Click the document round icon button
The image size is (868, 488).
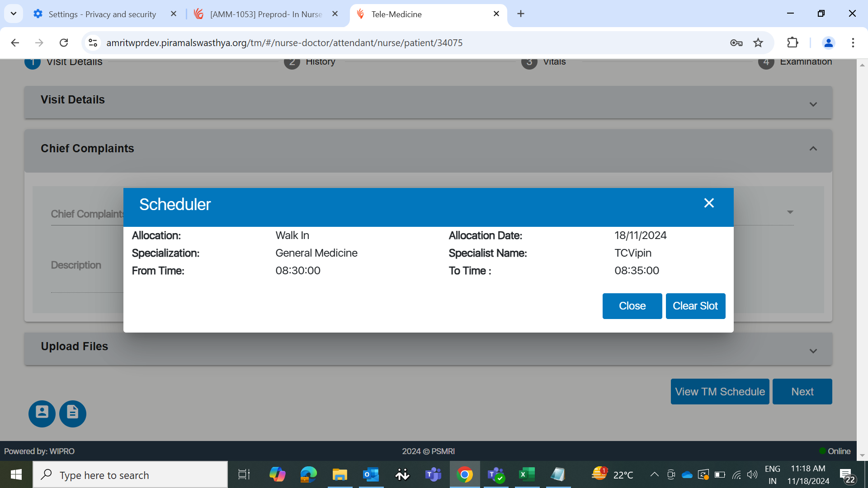click(73, 413)
